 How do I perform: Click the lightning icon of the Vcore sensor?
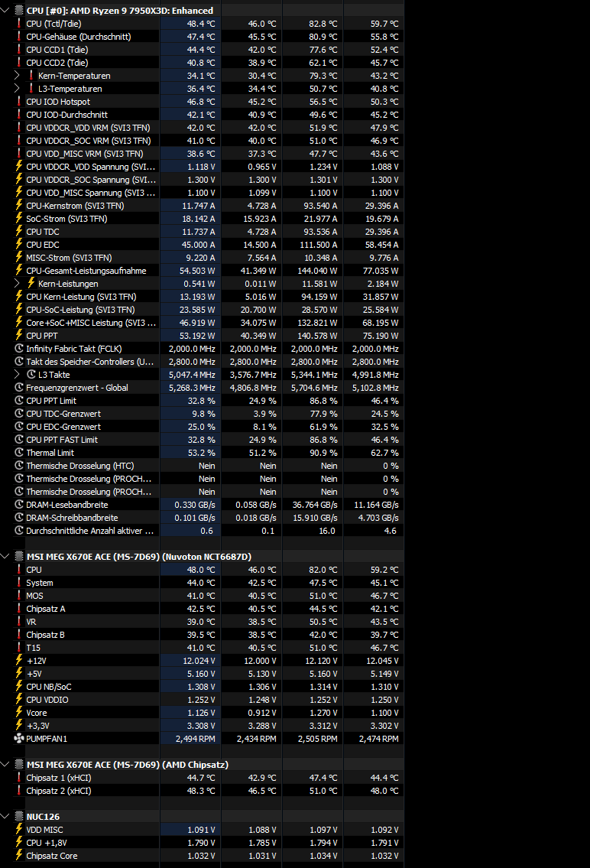coord(19,713)
